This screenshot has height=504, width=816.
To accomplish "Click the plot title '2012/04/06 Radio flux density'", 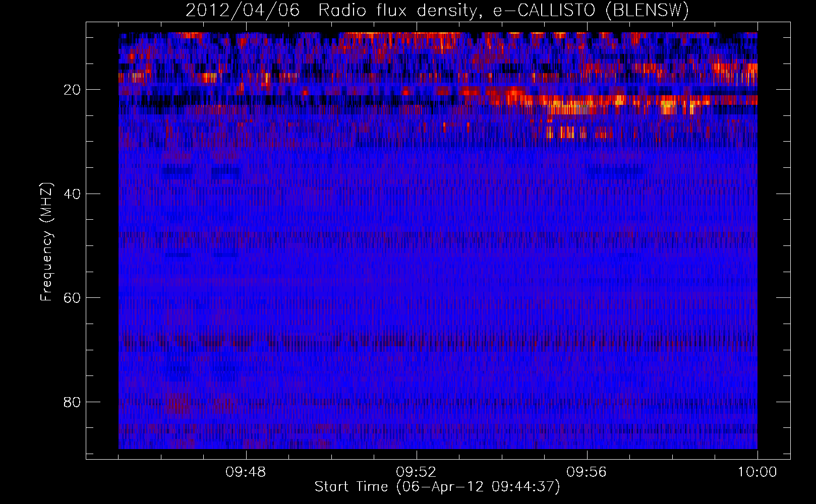I will point(437,11).
